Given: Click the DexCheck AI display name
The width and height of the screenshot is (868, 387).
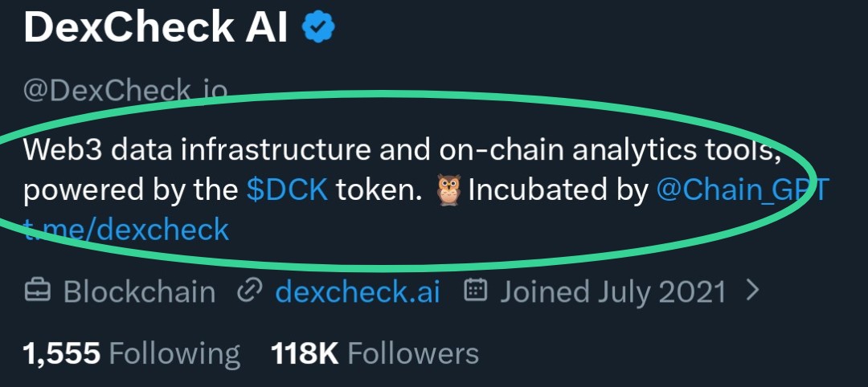Looking at the screenshot, I should (x=155, y=29).
